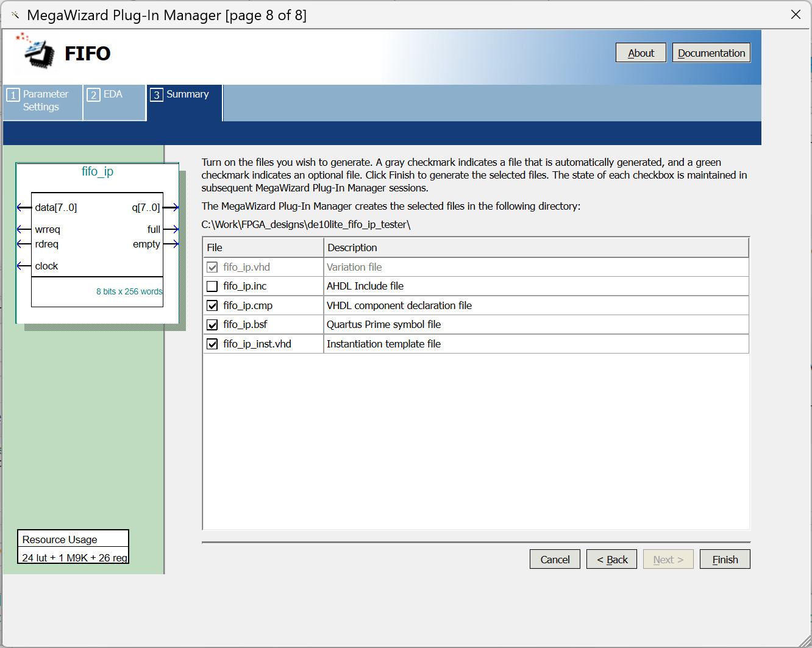Go back with the Back button

(611, 560)
